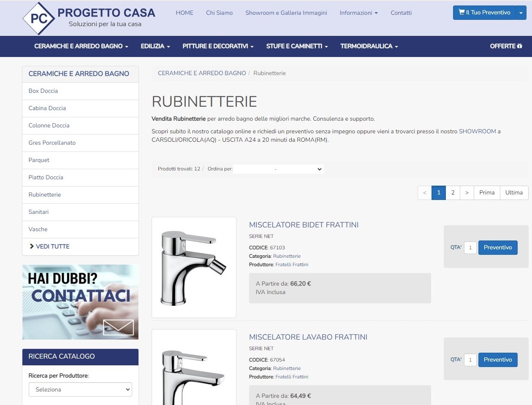The image size is (532, 405).
Task: Select Cabina Doccia in the sidebar
Action: pos(80,108)
